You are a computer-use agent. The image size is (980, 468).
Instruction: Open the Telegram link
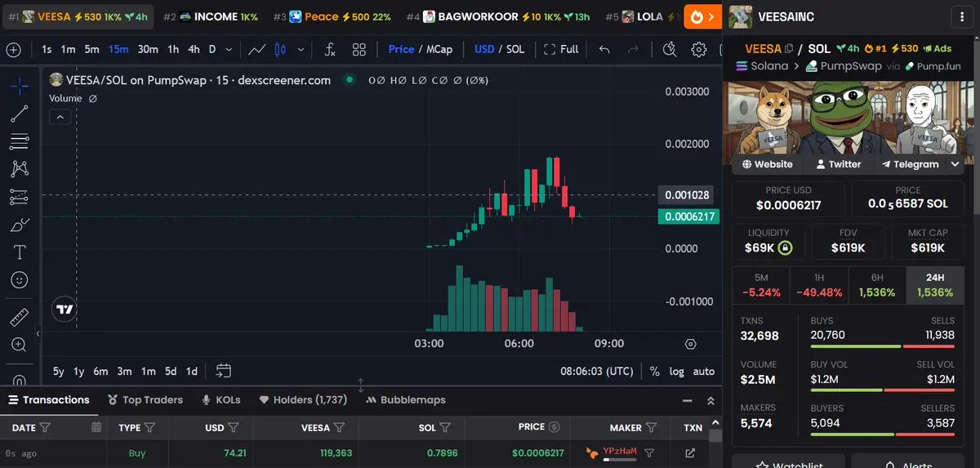910,164
